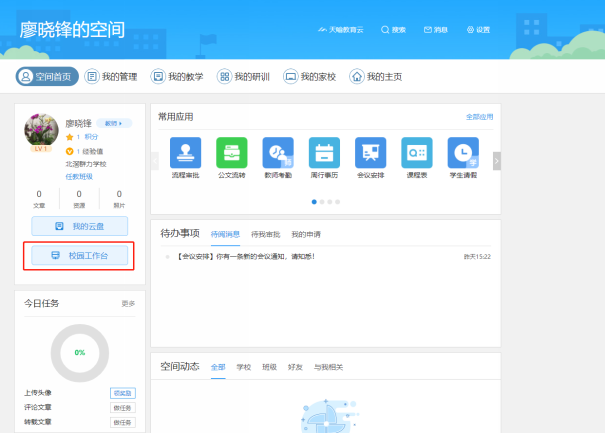The width and height of the screenshot is (605, 434).
Task: Click 全部应用 link
Action: [x=480, y=117]
